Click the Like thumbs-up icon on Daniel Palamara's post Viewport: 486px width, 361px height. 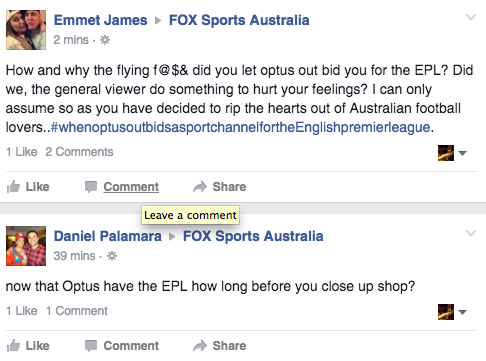click(13, 346)
